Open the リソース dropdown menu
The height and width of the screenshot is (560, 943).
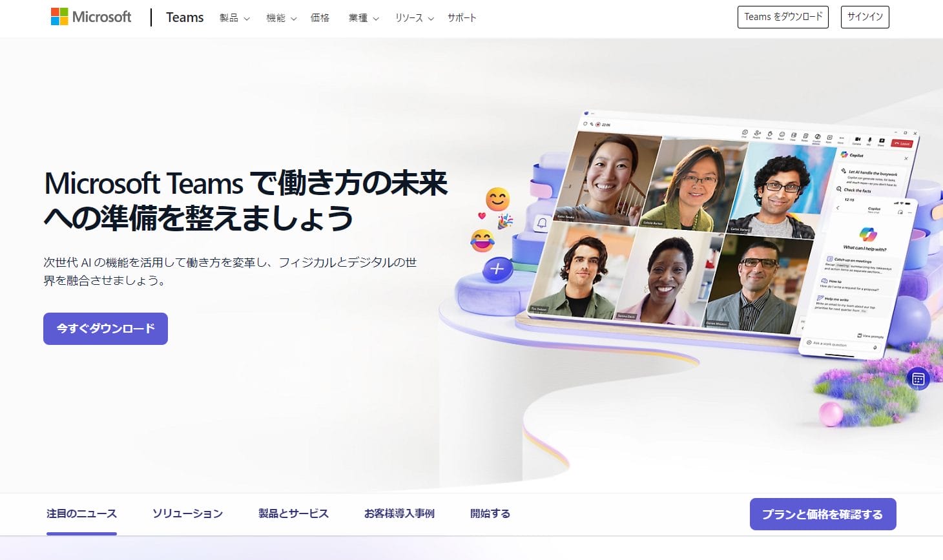pos(414,18)
